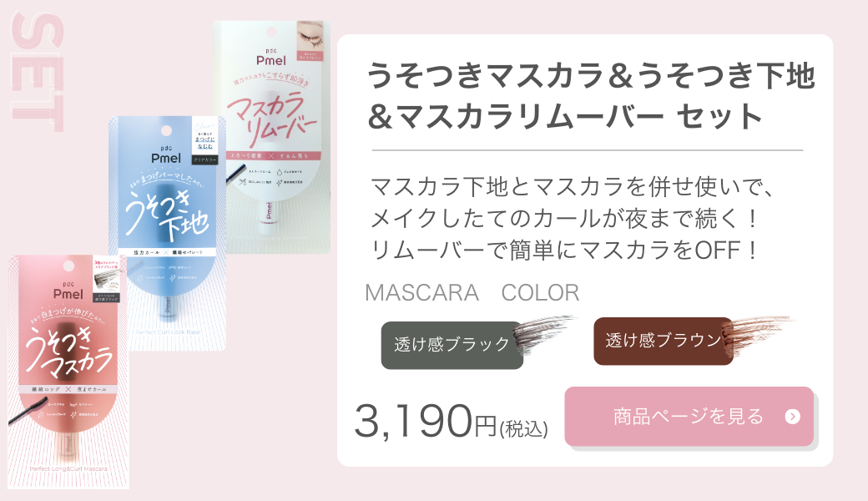Click the うそつきマスカラ pink package image

click(68, 372)
